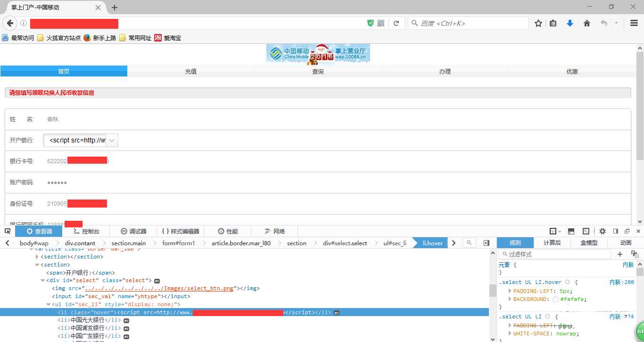
Task: Go to home page with house icon
Action: [587, 23]
